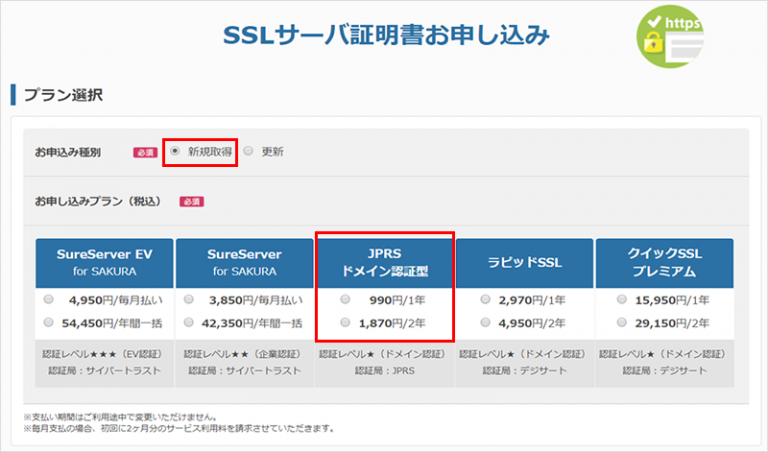Viewport: 768px width, 452px height.
Task: Choose SureServer EV 4,950円 monthly payment
Action: pyautogui.click(x=49, y=299)
